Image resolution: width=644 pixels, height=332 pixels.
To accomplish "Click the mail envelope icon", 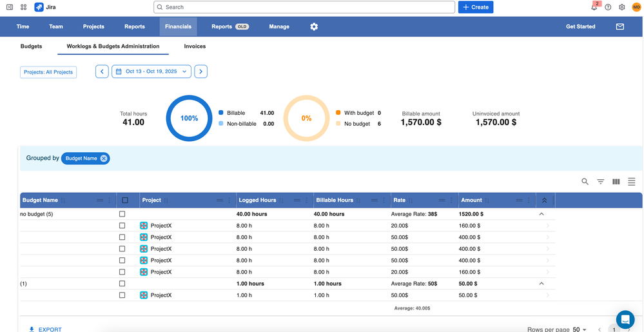I will (x=620, y=26).
